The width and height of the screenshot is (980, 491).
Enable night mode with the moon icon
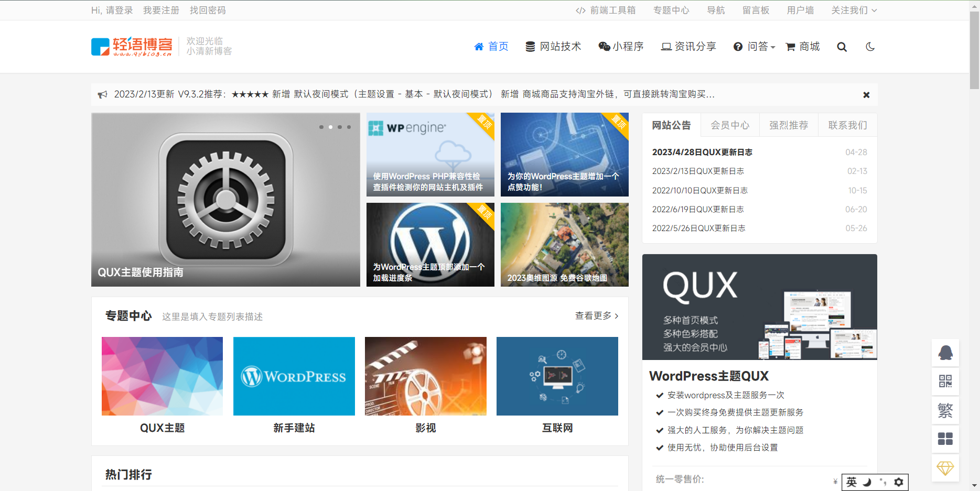point(870,46)
